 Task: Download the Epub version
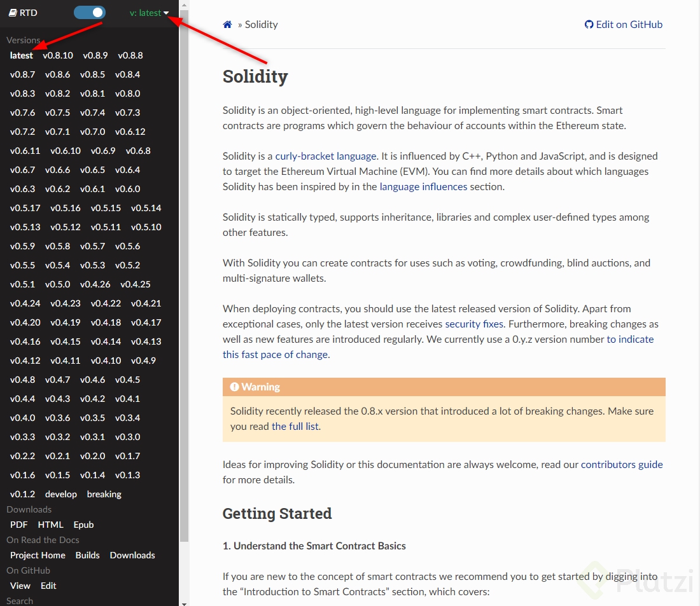[83, 525]
